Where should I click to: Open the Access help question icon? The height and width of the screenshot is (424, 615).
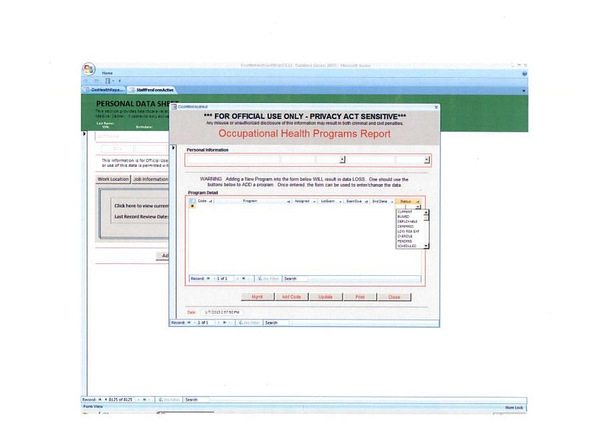524,73
